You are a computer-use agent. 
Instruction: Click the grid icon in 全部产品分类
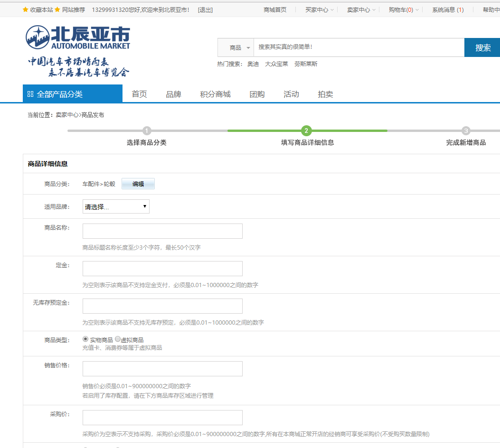pyautogui.click(x=30, y=94)
